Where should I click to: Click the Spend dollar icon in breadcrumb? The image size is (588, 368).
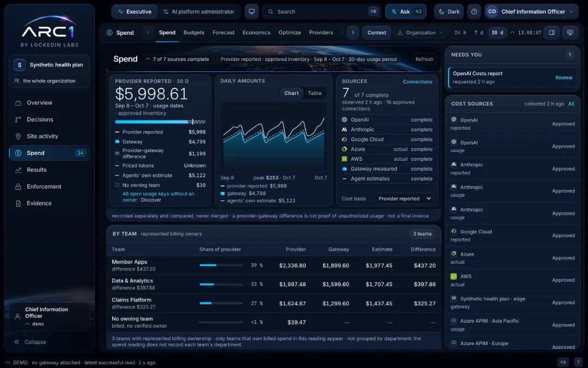109,33
